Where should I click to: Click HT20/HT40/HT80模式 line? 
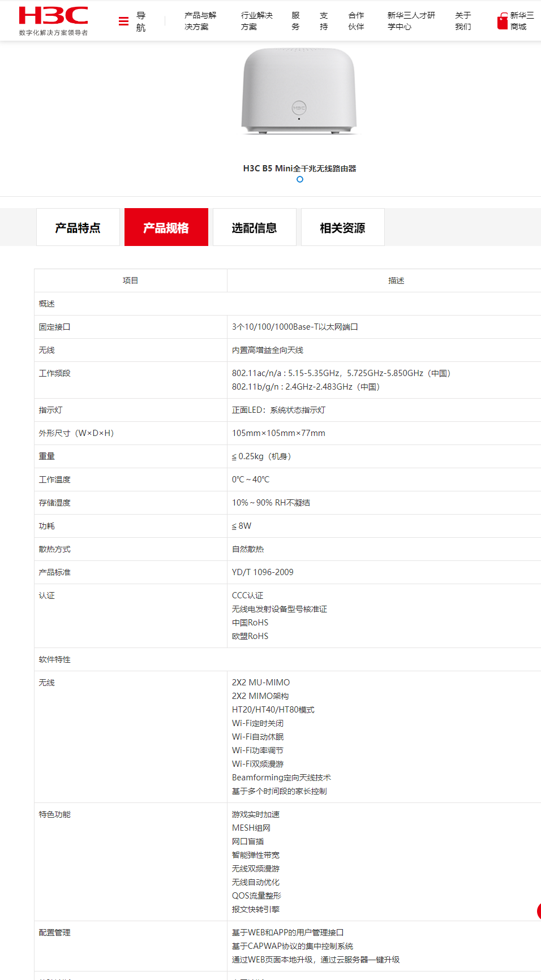tap(273, 710)
